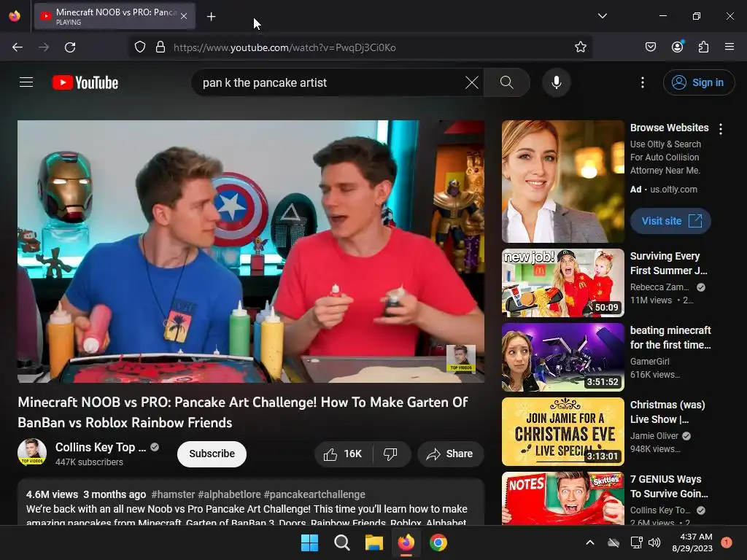
Task: Like the video with thumbs up
Action: [343, 454]
